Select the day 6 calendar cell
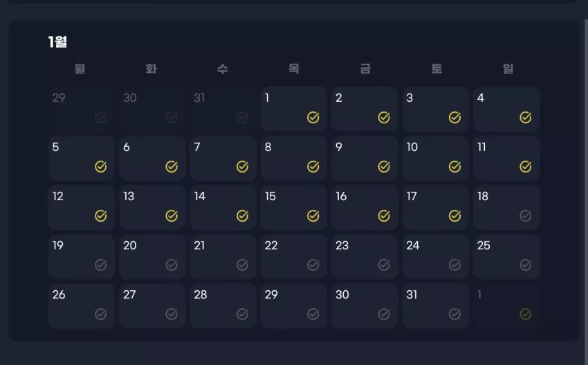The width and height of the screenshot is (588, 365). 152,159
